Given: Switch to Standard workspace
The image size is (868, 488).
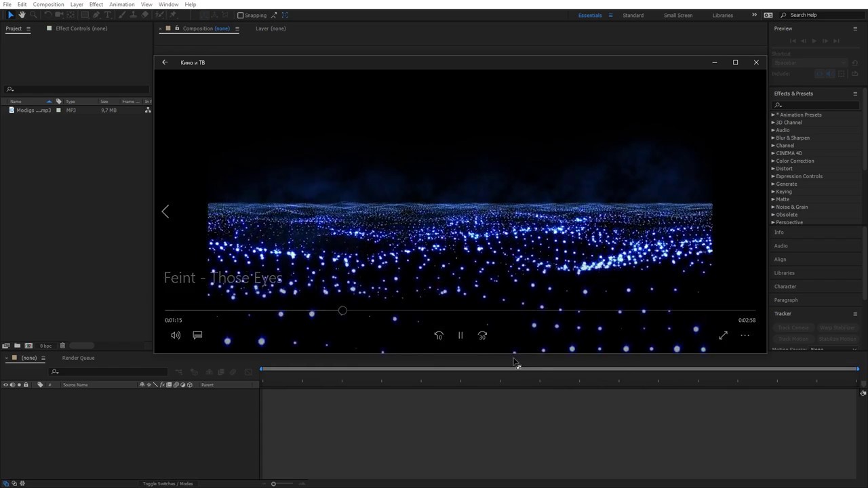Looking at the screenshot, I should point(633,15).
